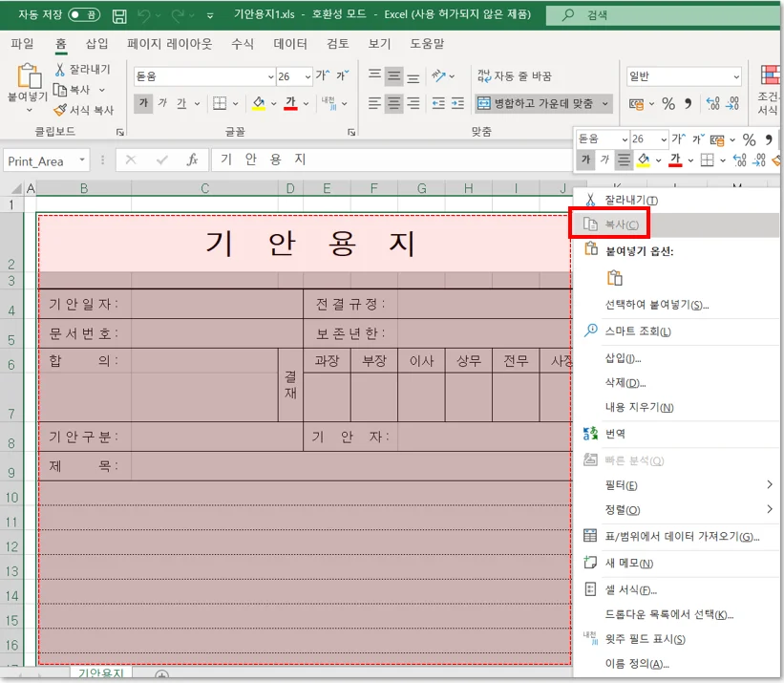The width and height of the screenshot is (784, 683).
Task: Click the Format Painter brush icon
Action: point(60,110)
